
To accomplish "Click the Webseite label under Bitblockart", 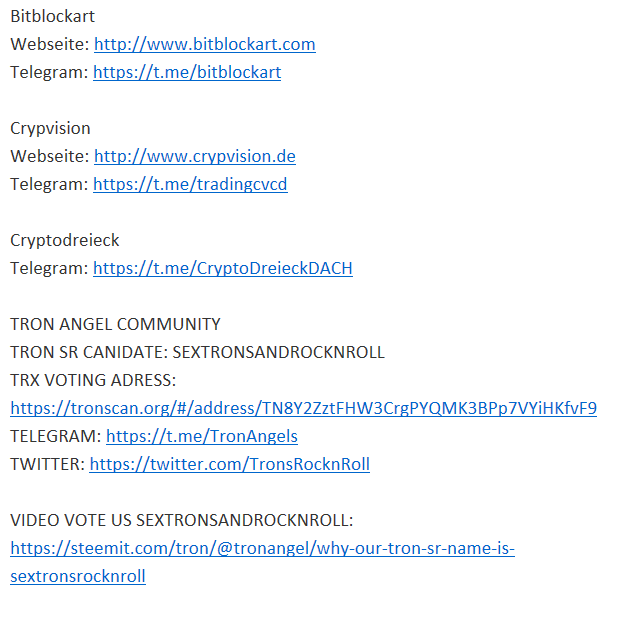I will [x=50, y=44].
